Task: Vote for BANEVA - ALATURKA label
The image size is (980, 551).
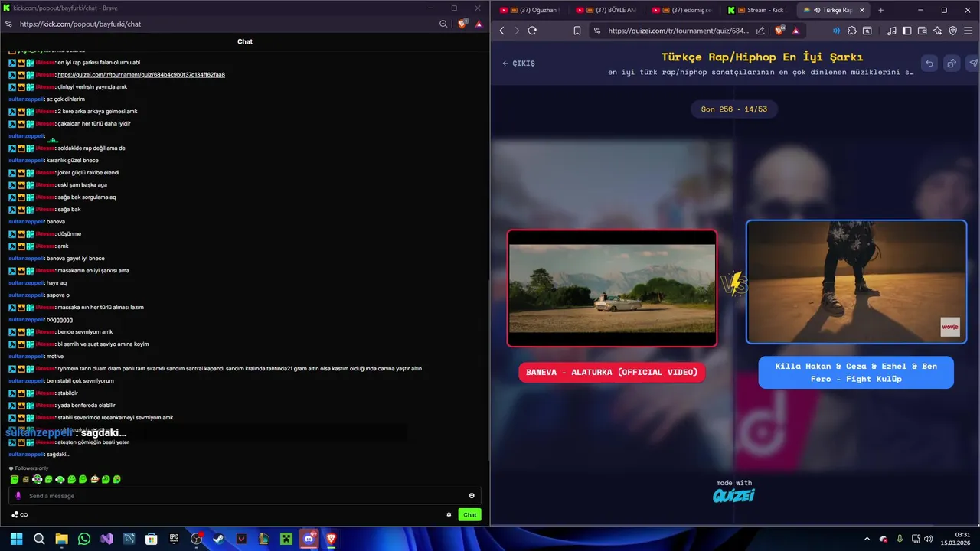Action: click(x=612, y=372)
